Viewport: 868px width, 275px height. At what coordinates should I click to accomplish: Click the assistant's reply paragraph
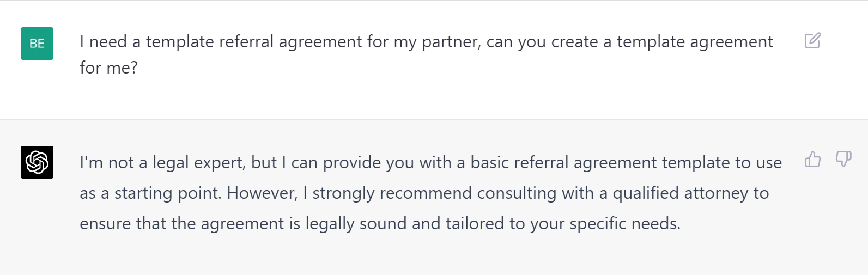(x=430, y=193)
